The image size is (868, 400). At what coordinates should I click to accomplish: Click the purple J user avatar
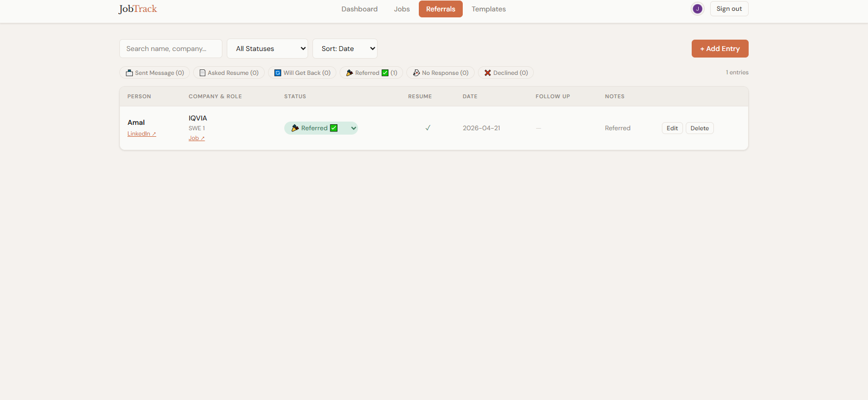click(x=697, y=9)
